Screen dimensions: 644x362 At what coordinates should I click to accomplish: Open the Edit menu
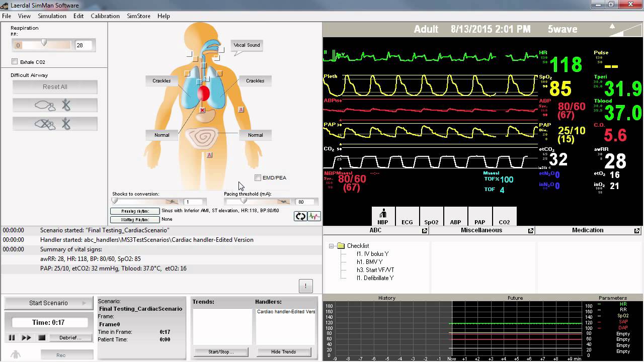[78, 16]
